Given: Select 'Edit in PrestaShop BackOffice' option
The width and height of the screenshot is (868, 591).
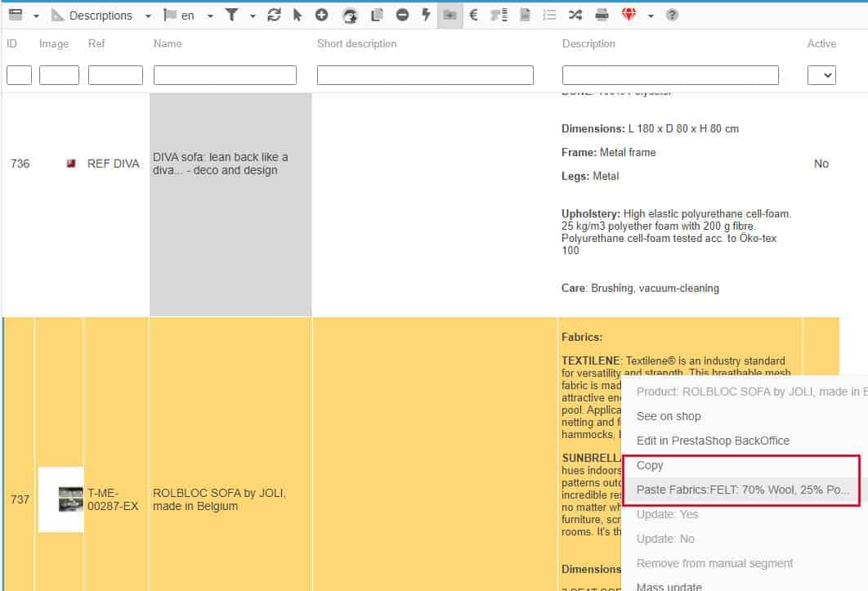Looking at the screenshot, I should click(713, 441).
